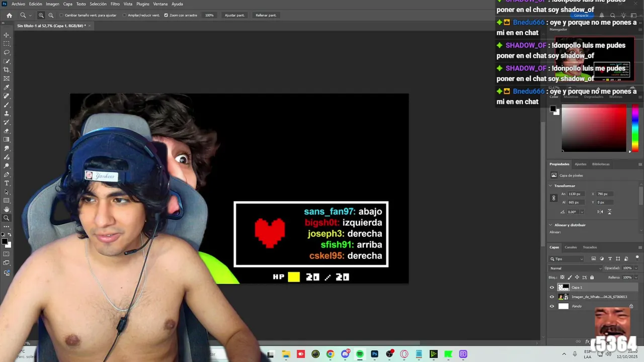Toggle the layer filter on/off switch
The image size is (644, 362).
click(637, 258)
